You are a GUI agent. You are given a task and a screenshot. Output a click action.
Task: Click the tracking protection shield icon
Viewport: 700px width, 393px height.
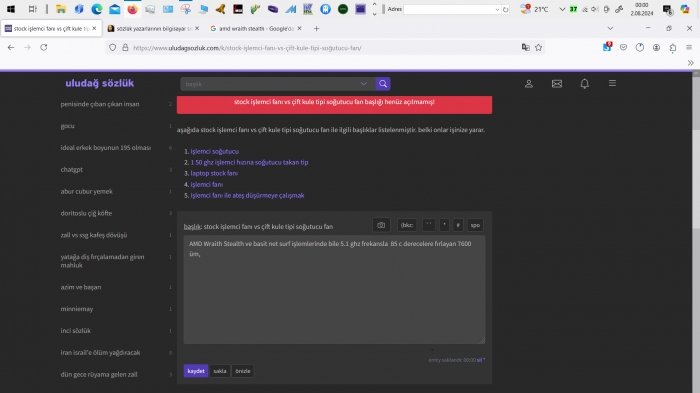112,47
